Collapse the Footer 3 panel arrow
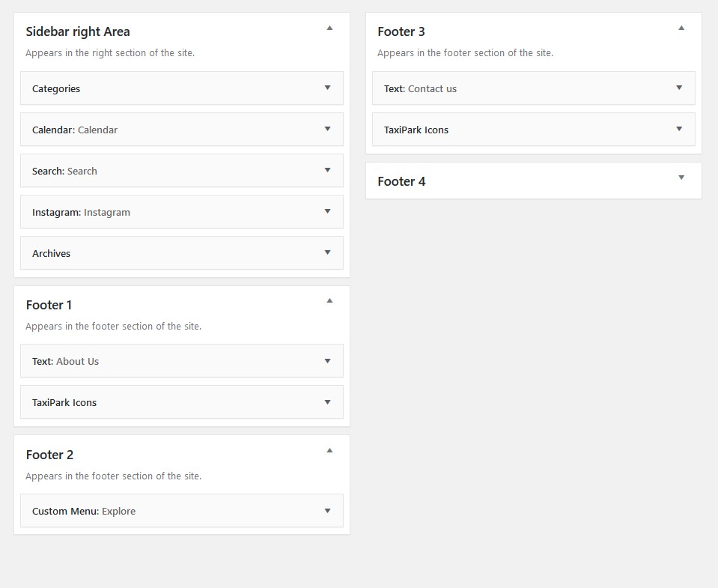Viewport: 718px width, 588px height. (x=681, y=28)
